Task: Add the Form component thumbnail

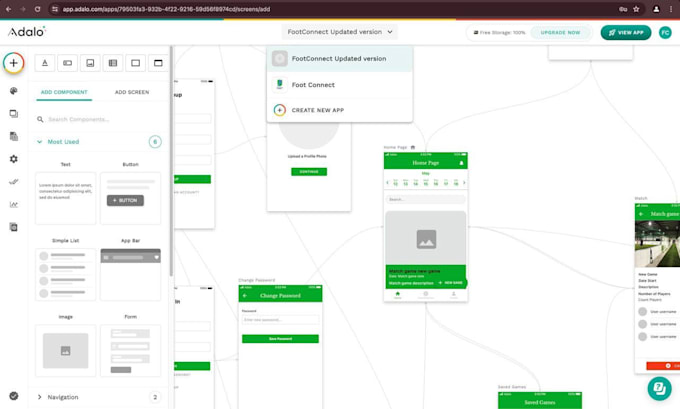Action: coord(131,351)
